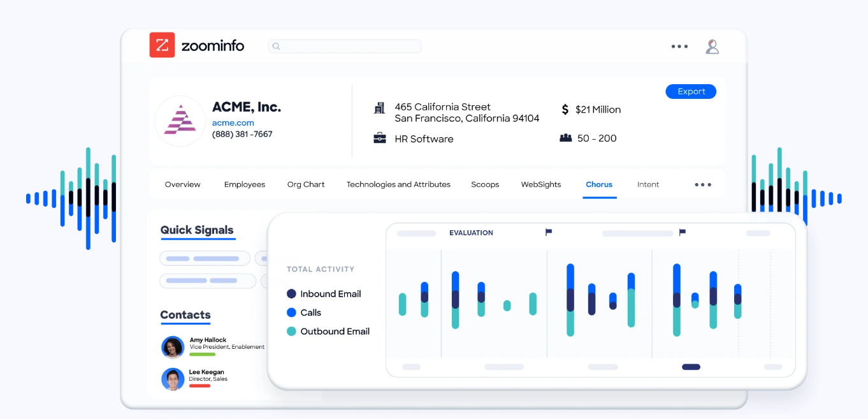Toggle the Calls legend dot
The width and height of the screenshot is (868, 419).
pos(291,312)
